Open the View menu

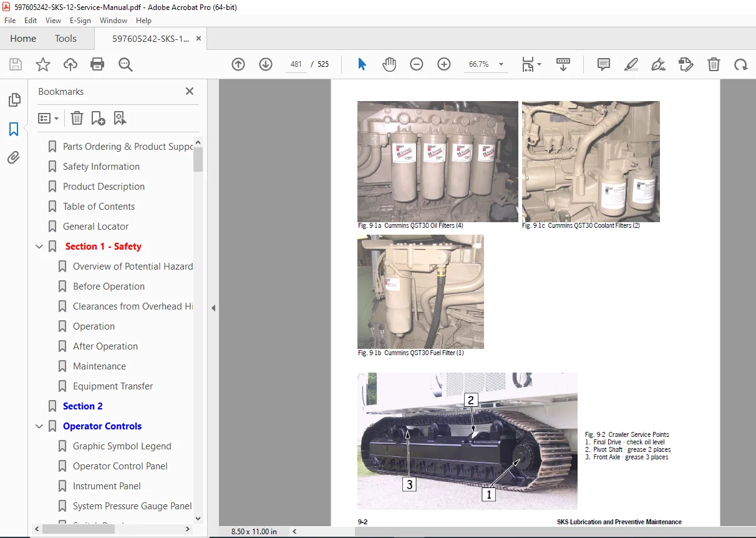pyautogui.click(x=54, y=21)
